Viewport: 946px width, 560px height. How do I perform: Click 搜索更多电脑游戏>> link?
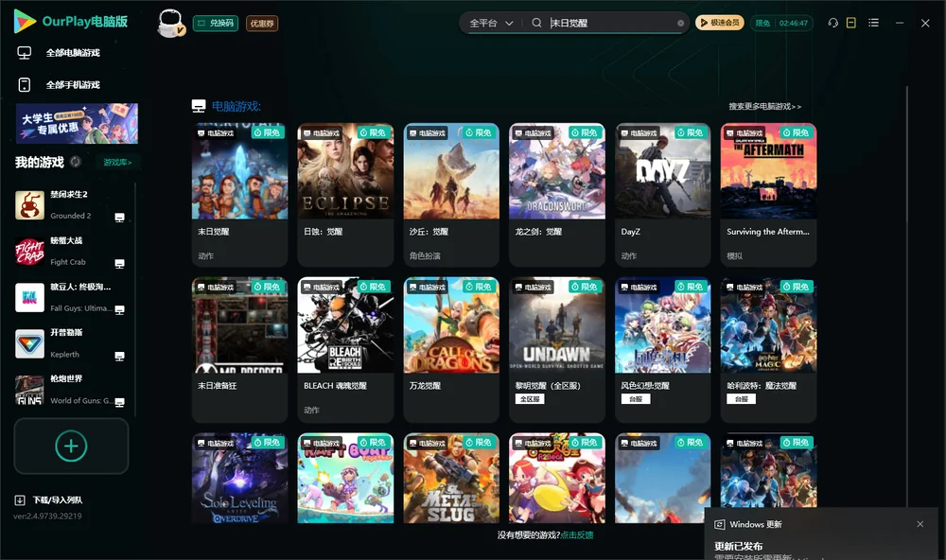764,106
